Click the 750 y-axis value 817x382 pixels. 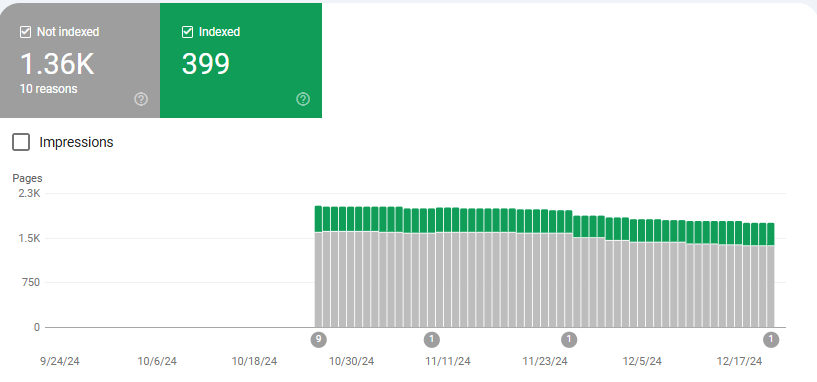click(30, 283)
